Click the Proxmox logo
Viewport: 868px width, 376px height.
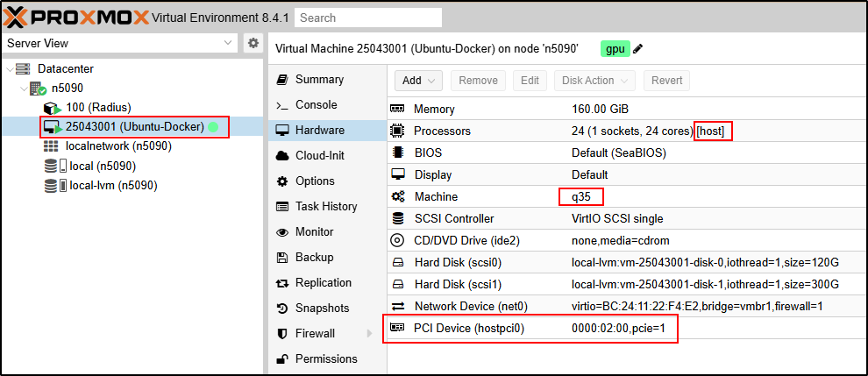[x=76, y=18]
